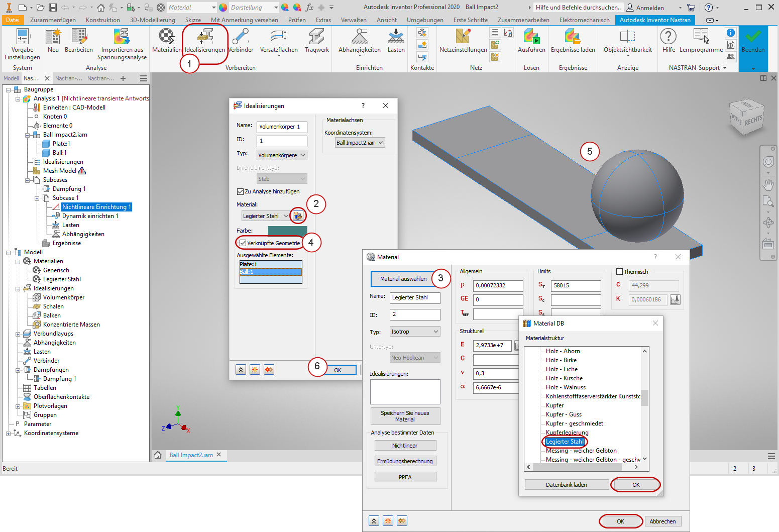Image resolution: width=779 pixels, height=532 pixels.
Task: Select Nichtlineare Einrichtung 1 in the tree
Action: 96,207
